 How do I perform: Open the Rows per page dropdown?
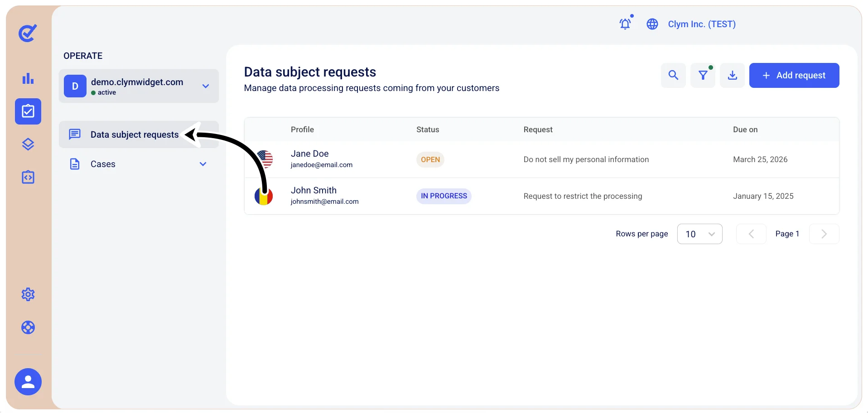click(699, 234)
